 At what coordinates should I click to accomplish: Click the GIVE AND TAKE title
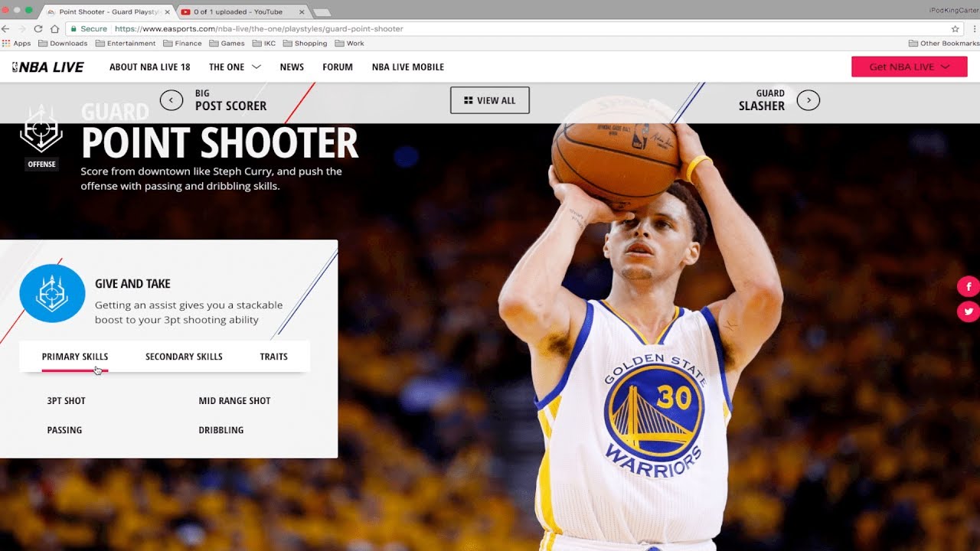click(132, 284)
